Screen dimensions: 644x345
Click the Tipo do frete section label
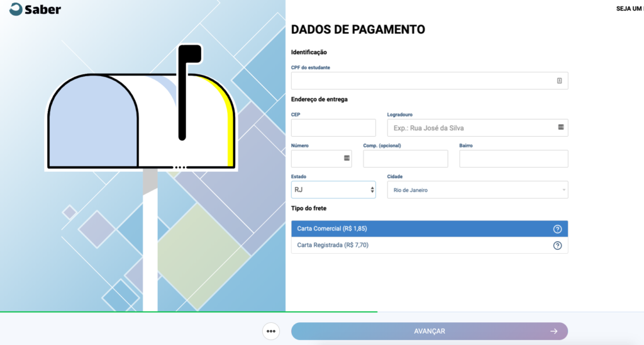pyautogui.click(x=309, y=208)
